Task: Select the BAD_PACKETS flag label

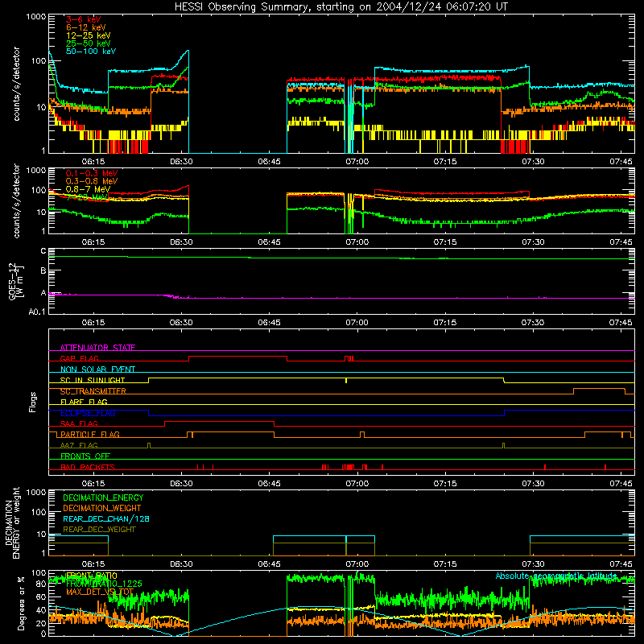Action: tap(88, 467)
